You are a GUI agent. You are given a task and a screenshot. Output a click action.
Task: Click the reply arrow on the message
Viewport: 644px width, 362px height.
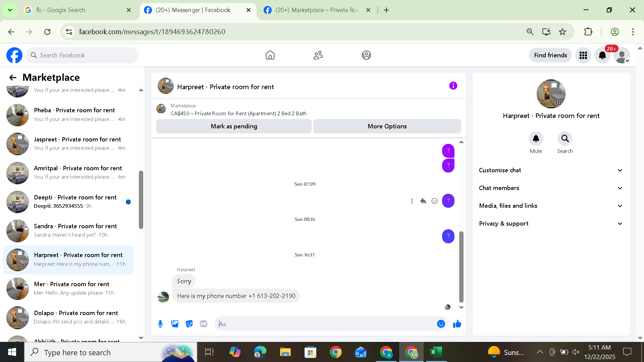(423, 201)
